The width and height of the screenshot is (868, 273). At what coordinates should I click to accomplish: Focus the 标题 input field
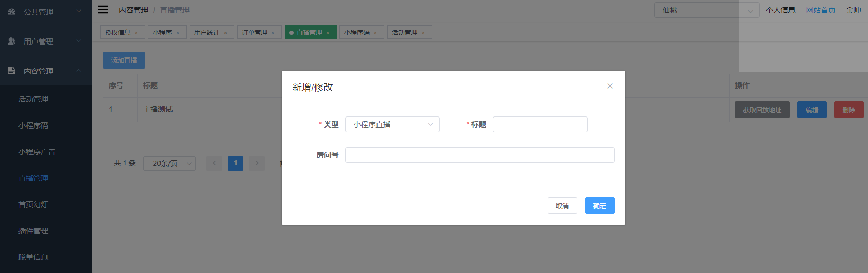pos(540,124)
